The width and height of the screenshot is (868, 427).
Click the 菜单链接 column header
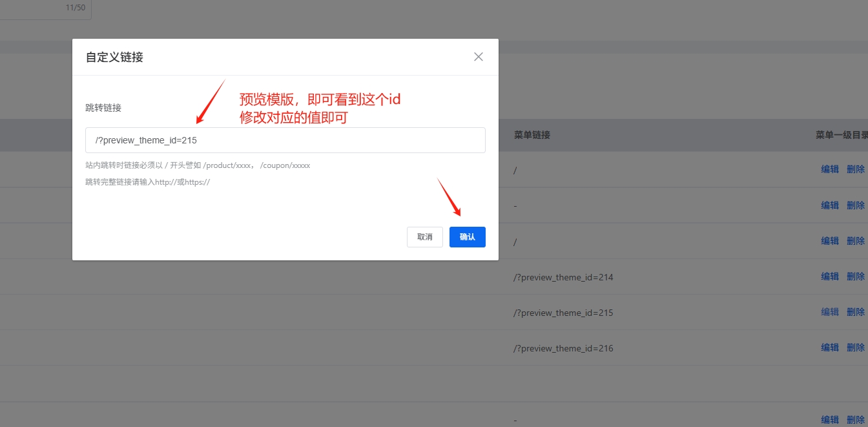[x=532, y=135]
